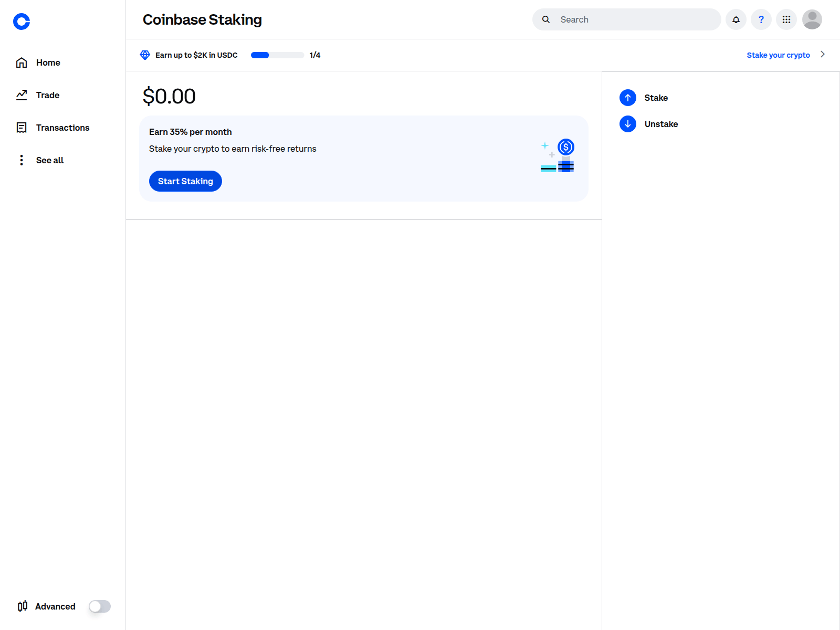The width and height of the screenshot is (840, 630).
Task: Focus the Search input field
Action: pyautogui.click(x=636, y=19)
